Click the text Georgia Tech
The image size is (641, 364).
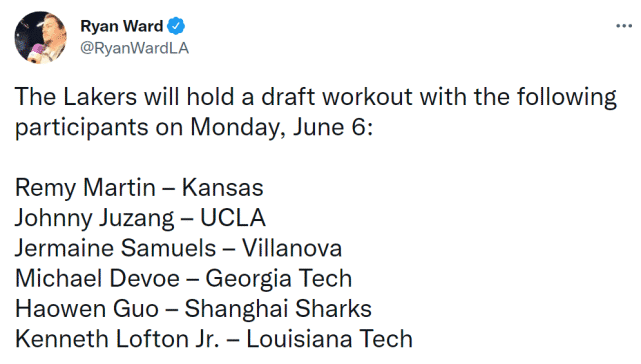[x=278, y=279]
